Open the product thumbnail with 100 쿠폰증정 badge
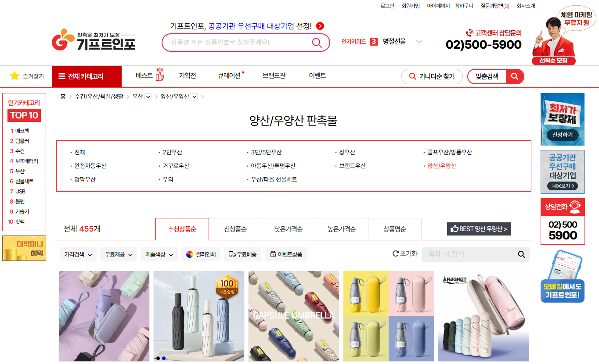 [199, 316]
